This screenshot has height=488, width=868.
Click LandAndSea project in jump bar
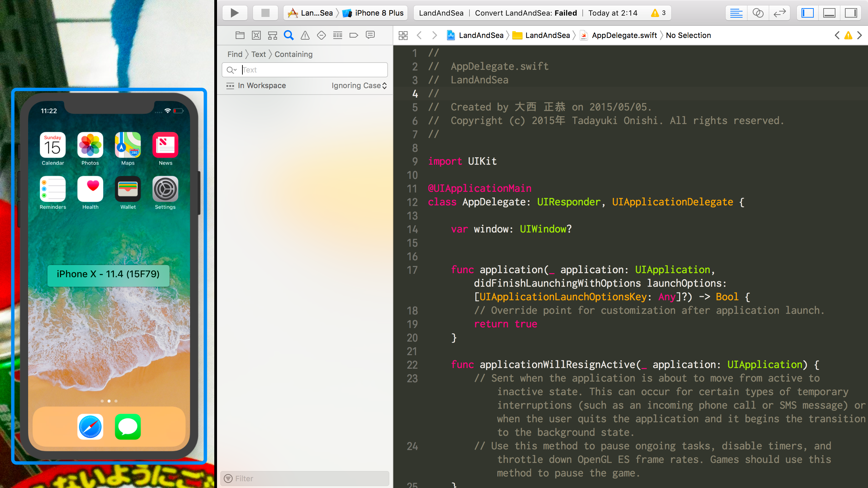coord(475,35)
